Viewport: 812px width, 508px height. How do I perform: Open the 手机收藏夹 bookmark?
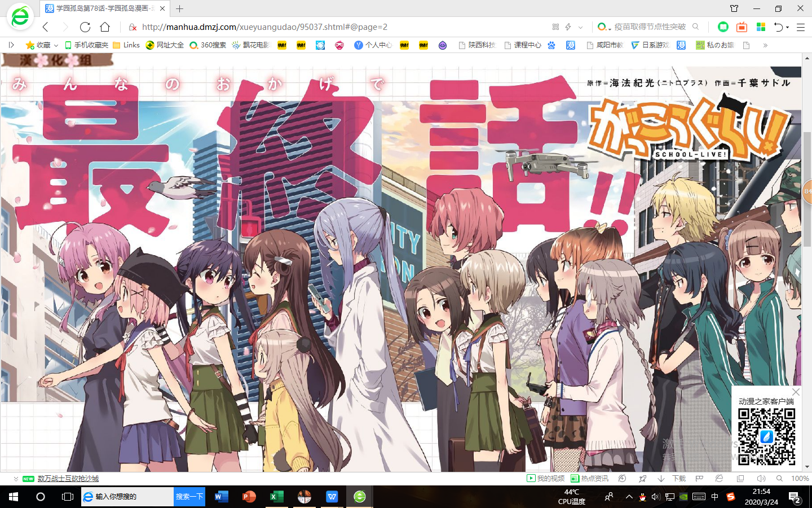tap(87, 45)
